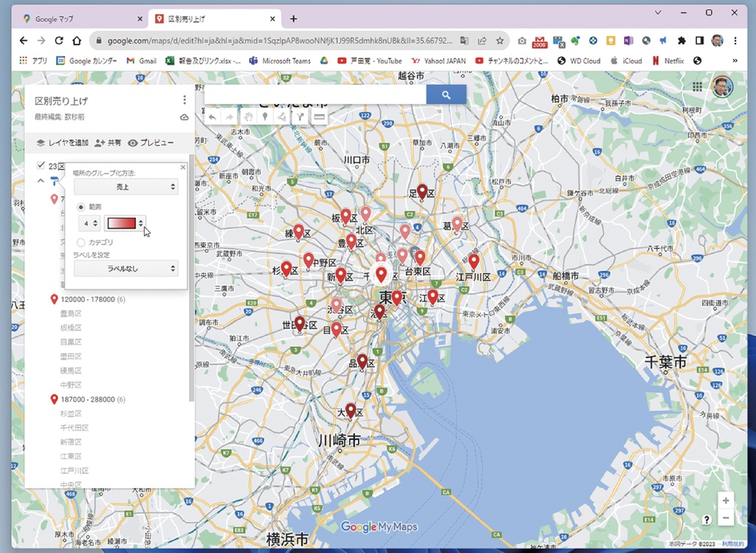Toggle the 23区 layer checkbox

coord(41,165)
